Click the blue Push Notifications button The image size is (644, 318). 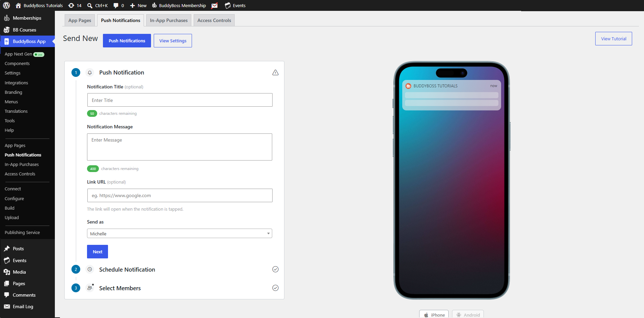click(127, 41)
